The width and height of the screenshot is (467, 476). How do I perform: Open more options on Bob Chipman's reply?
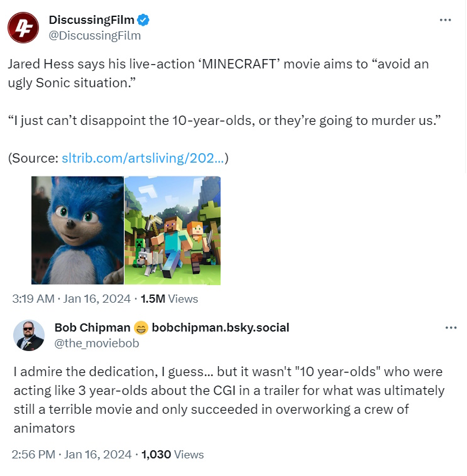click(x=450, y=328)
